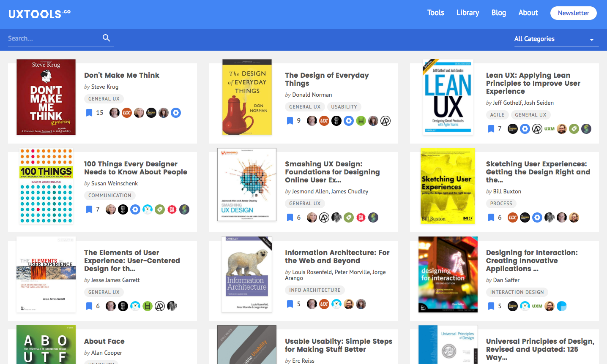Open the Library menu item

[x=468, y=13]
